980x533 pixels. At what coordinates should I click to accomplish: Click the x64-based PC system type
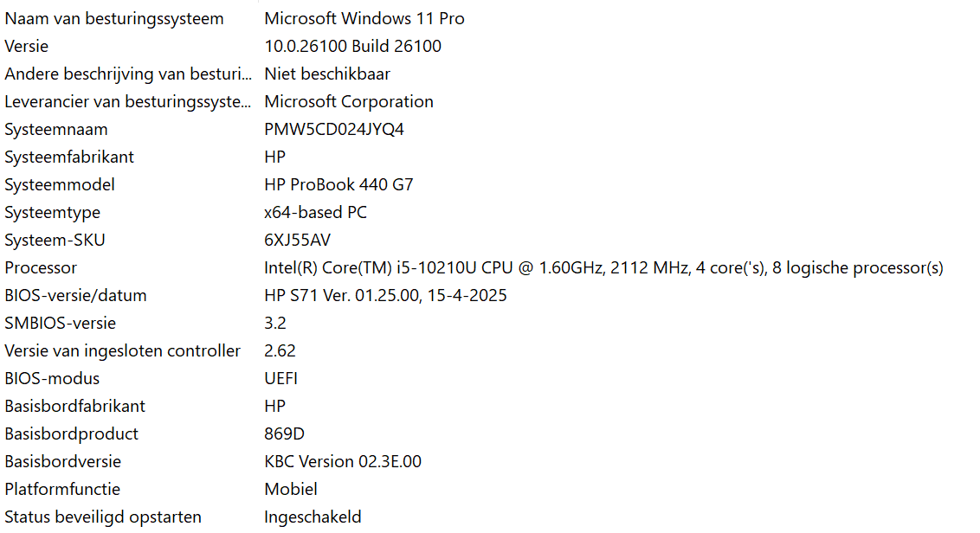(316, 213)
